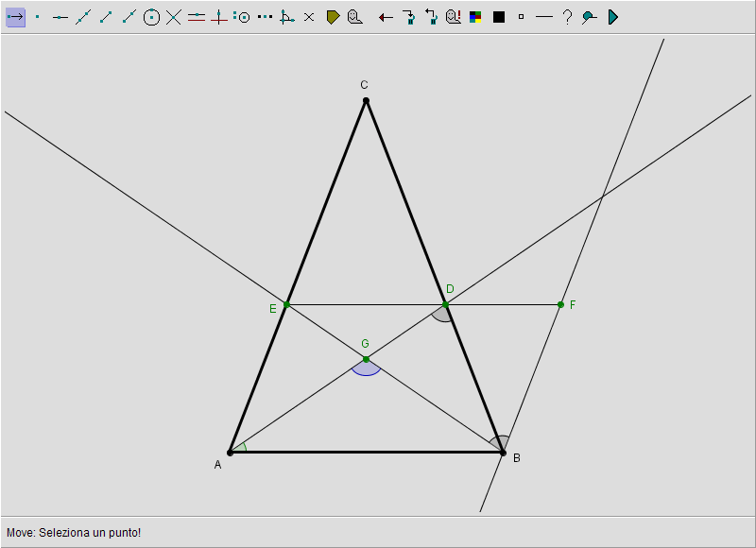This screenshot has height=548, width=756.
Task: Click the arrow-up-left macro icon
Action: tap(431, 17)
